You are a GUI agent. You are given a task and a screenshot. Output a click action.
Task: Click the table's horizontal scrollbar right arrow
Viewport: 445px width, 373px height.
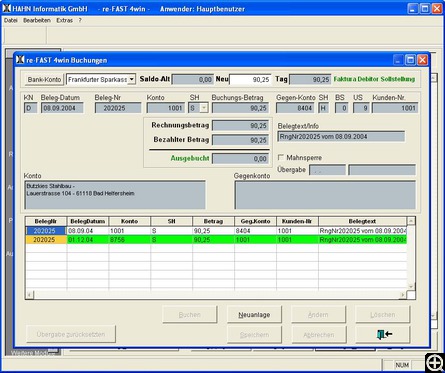[403, 295]
